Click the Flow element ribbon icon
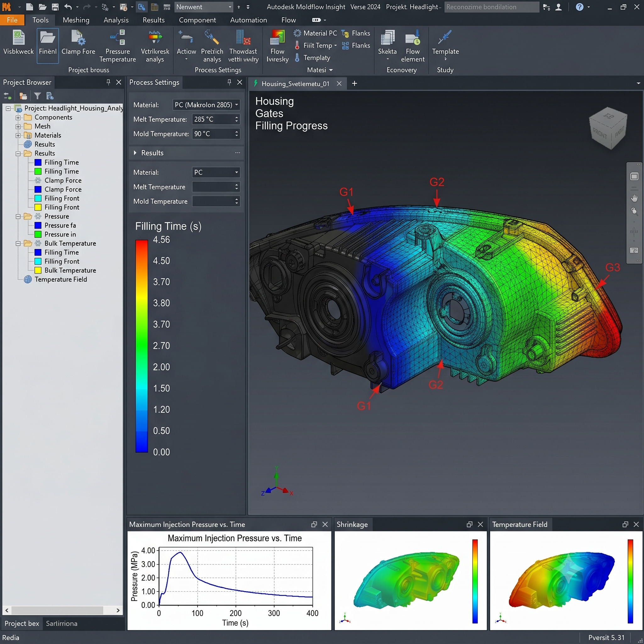The width and height of the screenshot is (644, 644). [x=413, y=46]
